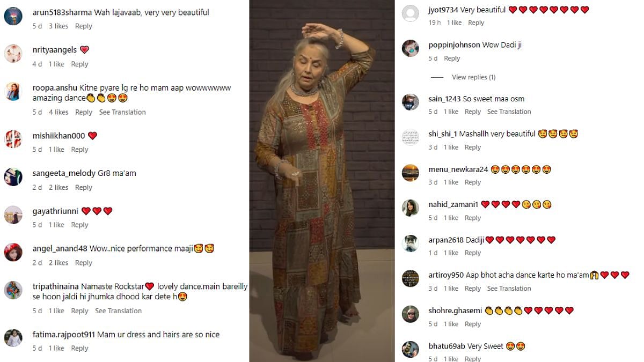Click mishiikhan000 profile avatar
The width and height of the screenshot is (644, 362).
click(13, 139)
